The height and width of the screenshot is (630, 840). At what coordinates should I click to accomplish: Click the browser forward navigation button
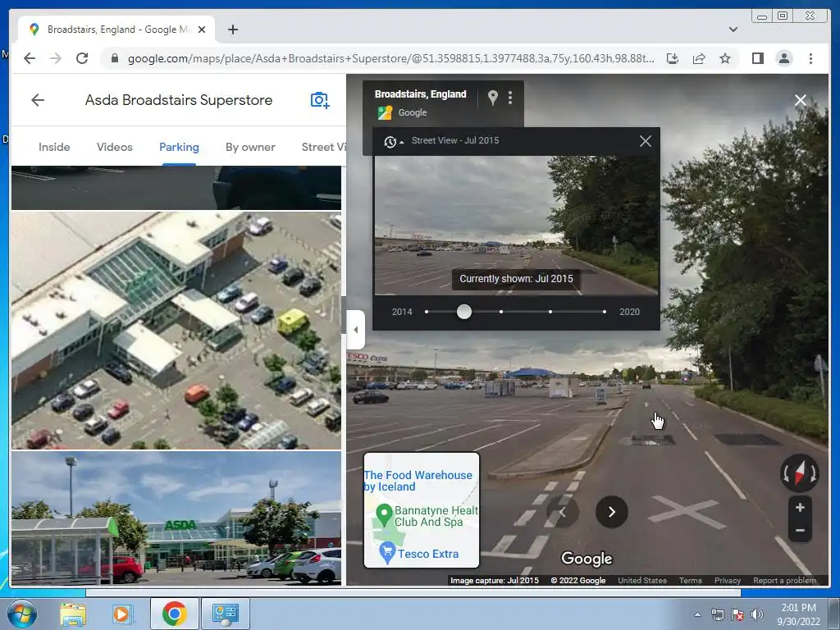[56, 58]
